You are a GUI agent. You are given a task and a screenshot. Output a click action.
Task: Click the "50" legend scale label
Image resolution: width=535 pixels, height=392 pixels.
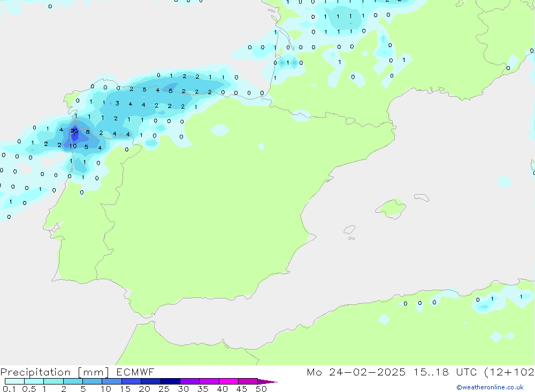(261, 389)
